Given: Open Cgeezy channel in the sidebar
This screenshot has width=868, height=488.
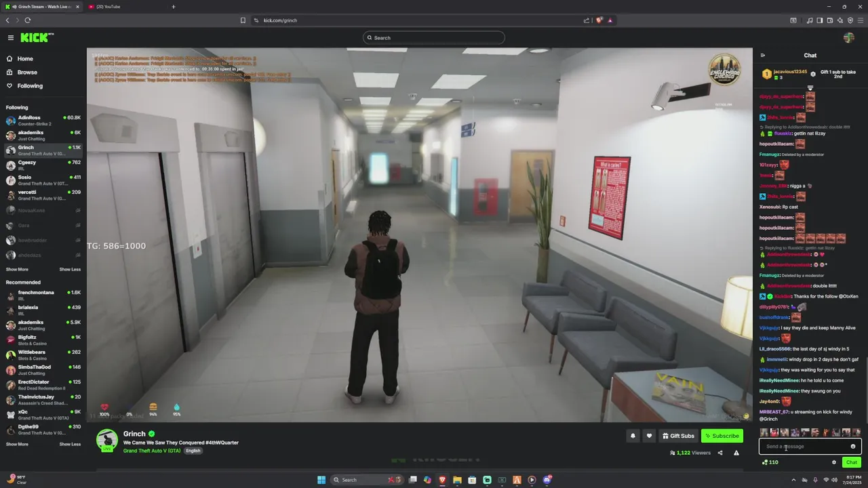Looking at the screenshot, I should [x=43, y=165].
